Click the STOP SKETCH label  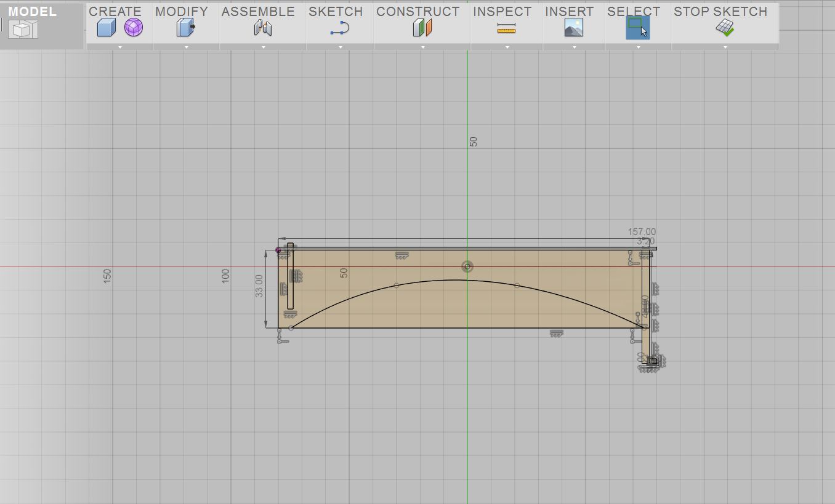coord(720,11)
